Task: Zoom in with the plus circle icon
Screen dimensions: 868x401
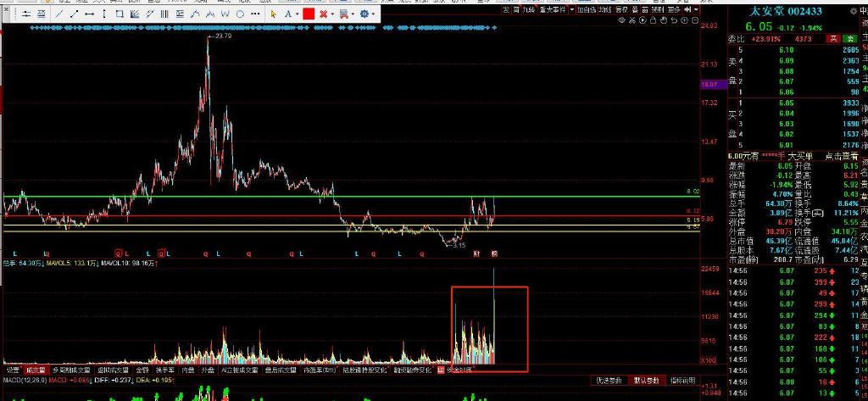Action: tap(685, 20)
